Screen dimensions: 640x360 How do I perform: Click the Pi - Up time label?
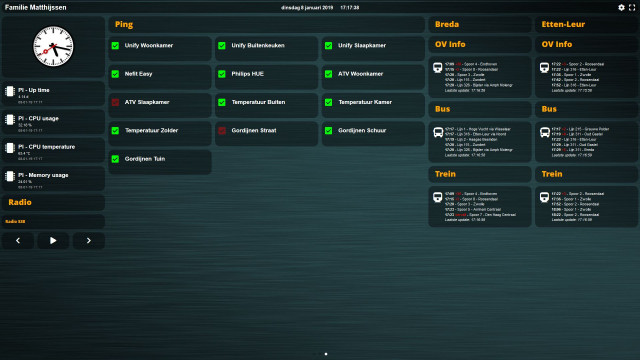click(x=34, y=90)
